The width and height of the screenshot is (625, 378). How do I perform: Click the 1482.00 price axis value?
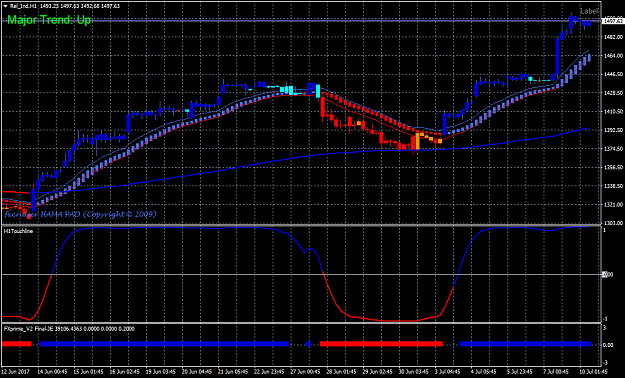tap(614, 37)
